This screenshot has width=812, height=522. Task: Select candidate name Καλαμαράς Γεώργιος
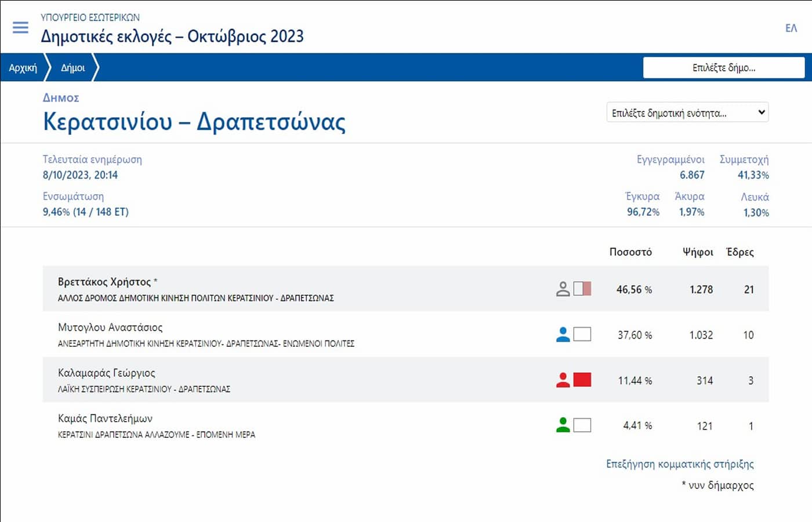coord(107,373)
